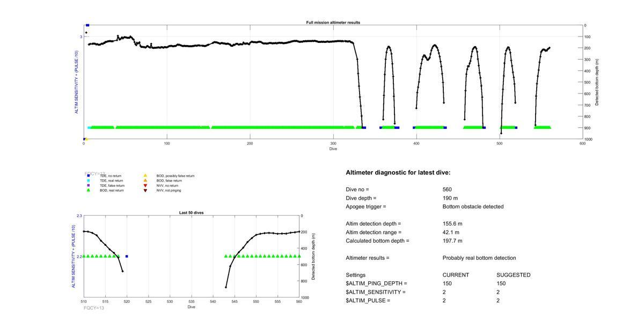Click the 'Dive no =' label
Image resolution: width=644 pixels, height=334 pixels.
(x=357, y=190)
